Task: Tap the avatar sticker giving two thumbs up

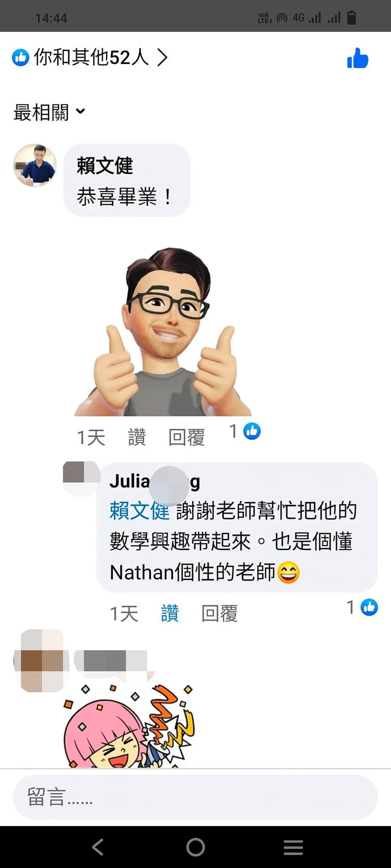Action: (x=163, y=332)
